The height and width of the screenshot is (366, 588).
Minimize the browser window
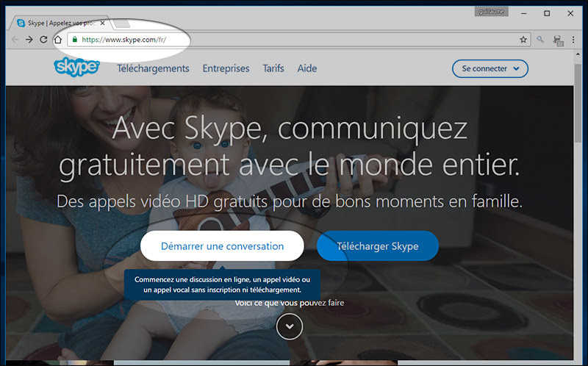coord(524,13)
